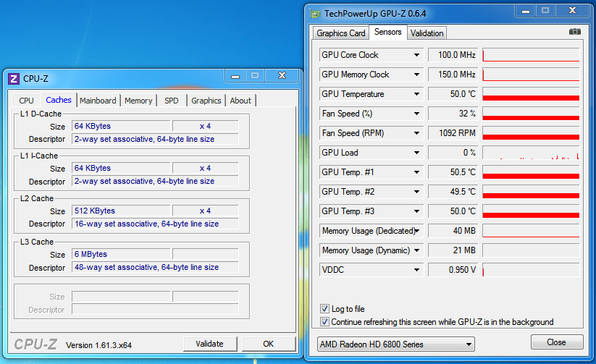The height and width of the screenshot is (364, 596).
Task: Open the Fan Speed (%) dropdown
Action: 416,114
